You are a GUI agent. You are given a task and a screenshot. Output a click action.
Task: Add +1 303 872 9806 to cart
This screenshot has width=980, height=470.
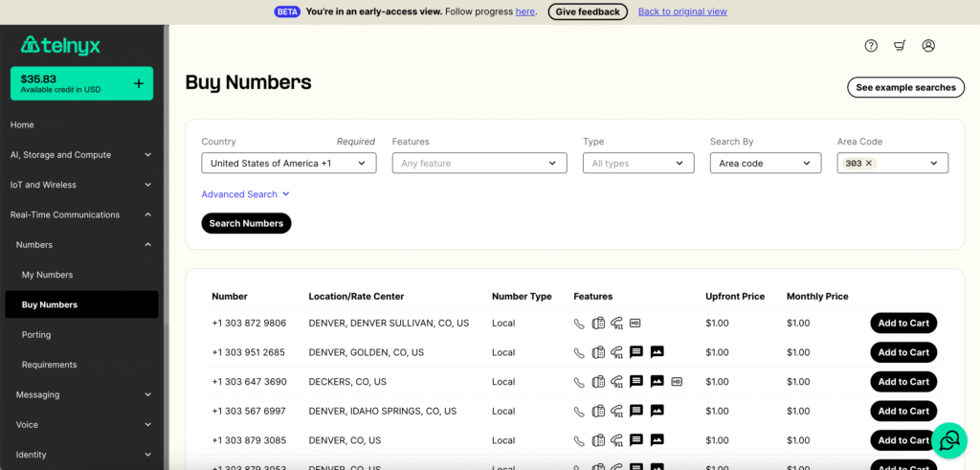[902, 324]
